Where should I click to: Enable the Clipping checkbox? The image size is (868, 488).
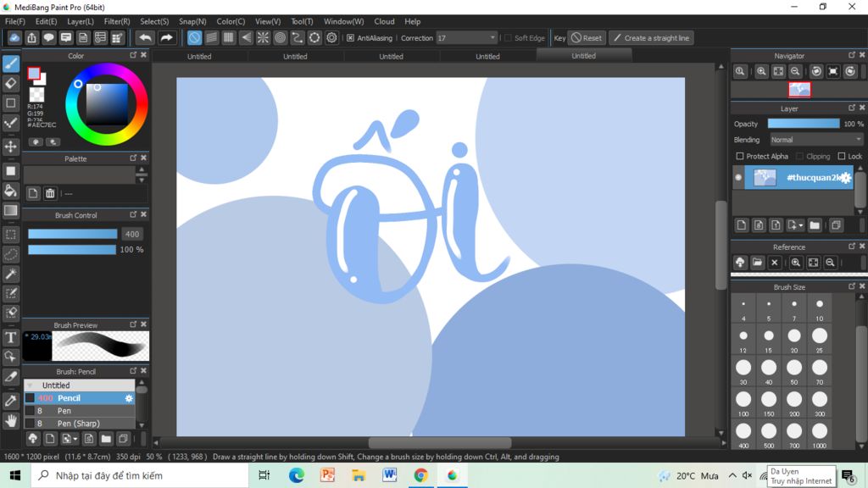799,157
